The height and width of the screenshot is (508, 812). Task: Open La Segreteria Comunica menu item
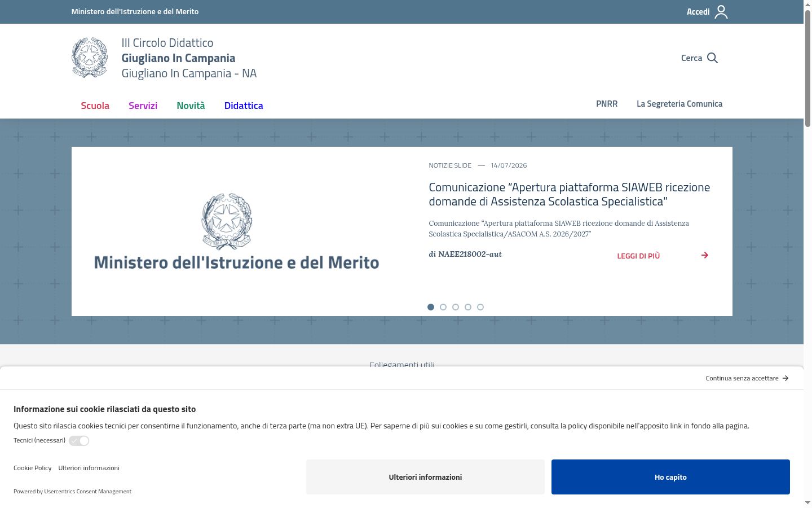[x=679, y=104]
